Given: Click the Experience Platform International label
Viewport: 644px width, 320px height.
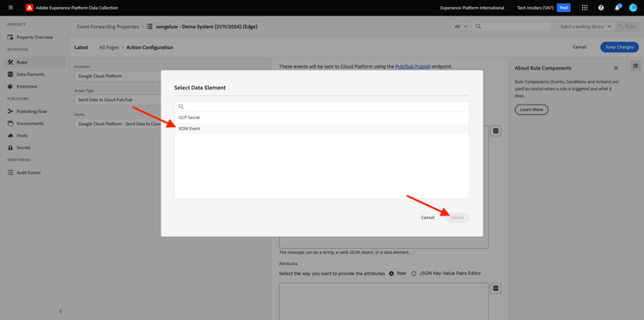Looking at the screenshot, I should (x=472, y=8).
